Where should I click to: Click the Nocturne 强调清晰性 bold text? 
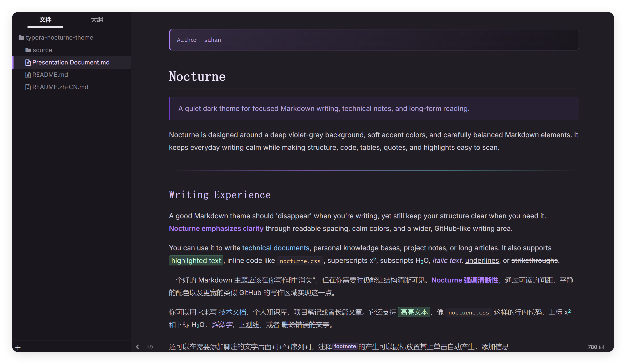465,280
